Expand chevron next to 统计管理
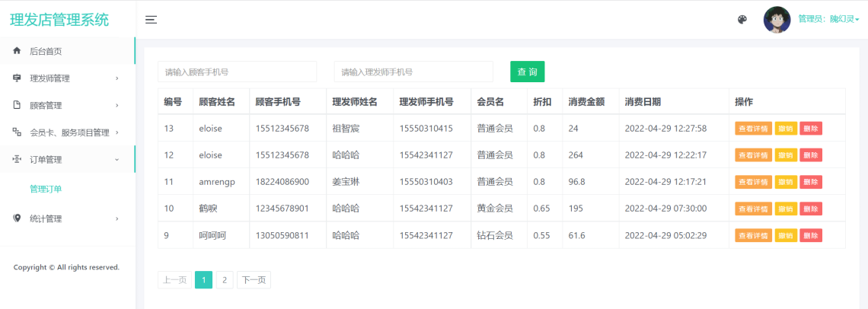 (x=116, y=218)
